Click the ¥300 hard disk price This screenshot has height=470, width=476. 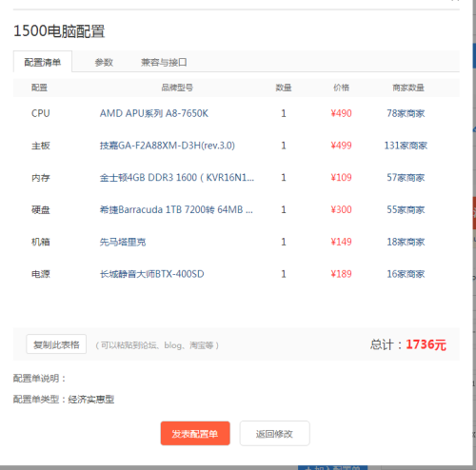[341, 209]
